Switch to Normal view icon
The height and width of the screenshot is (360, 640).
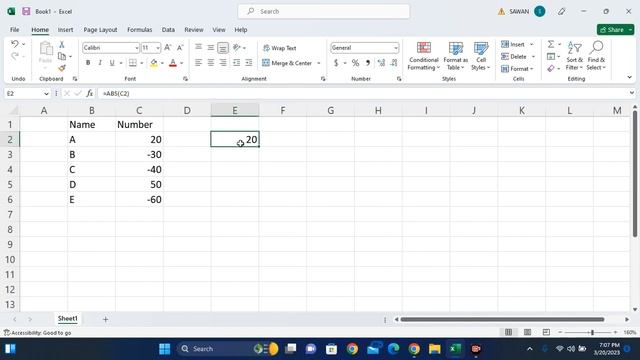[509, 333]
